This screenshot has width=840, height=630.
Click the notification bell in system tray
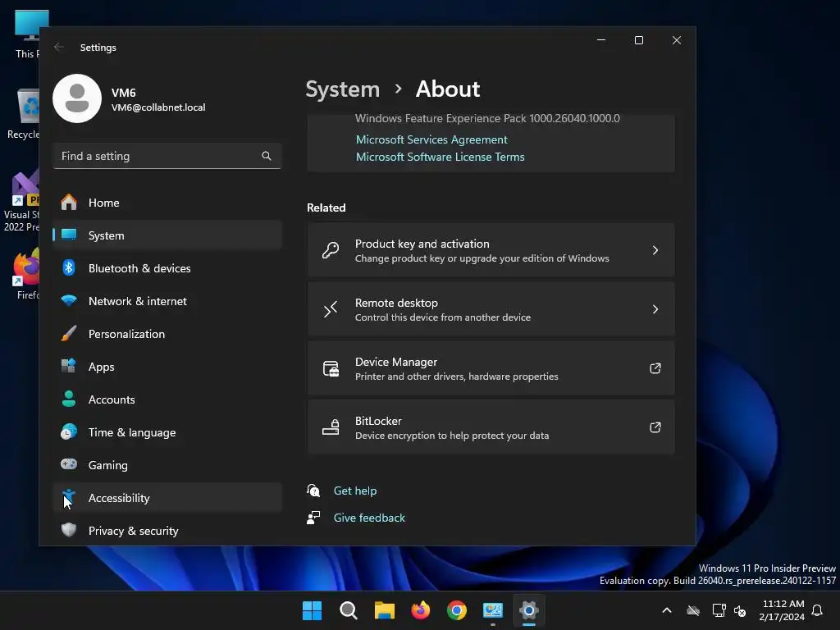coord(817,610)
